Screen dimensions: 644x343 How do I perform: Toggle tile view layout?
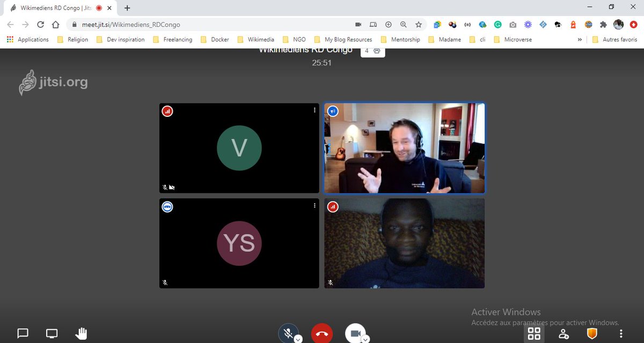pyautogui.click(x=534, y=333)
